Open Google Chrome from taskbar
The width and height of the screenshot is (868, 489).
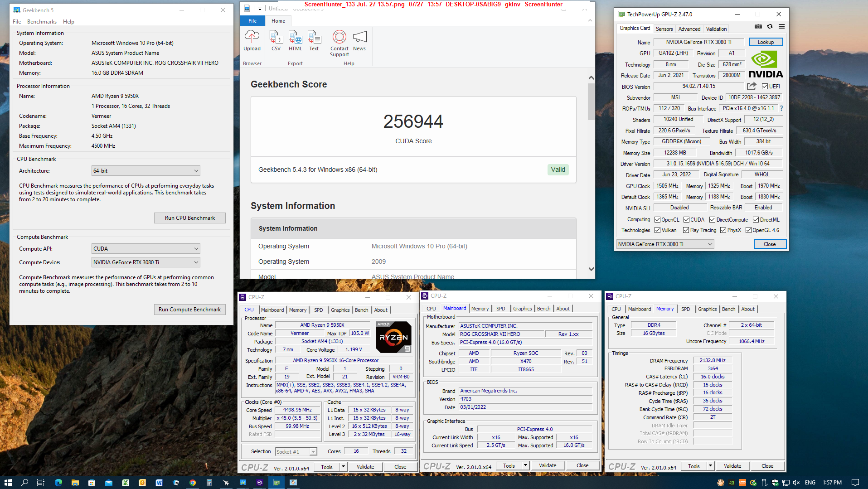click(193, 482)
